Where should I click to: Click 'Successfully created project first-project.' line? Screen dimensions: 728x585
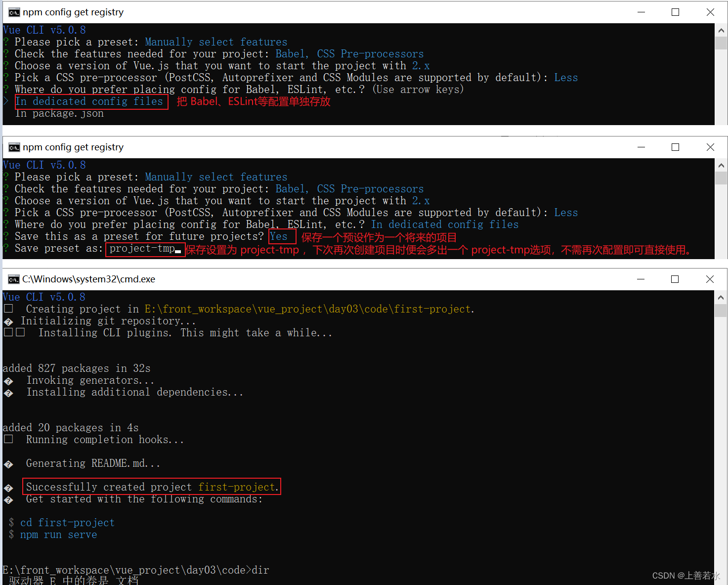[152, 487]
